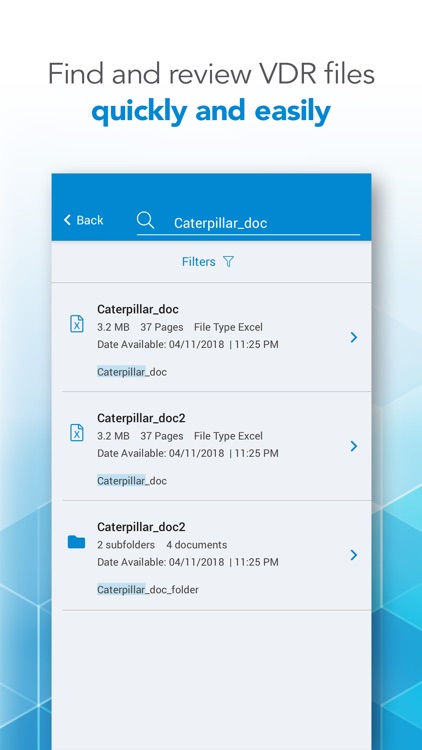Tap Excel file icon of Caterpillar_doc
The height and width of the screenshot is (750, 422).
point(77,324)
